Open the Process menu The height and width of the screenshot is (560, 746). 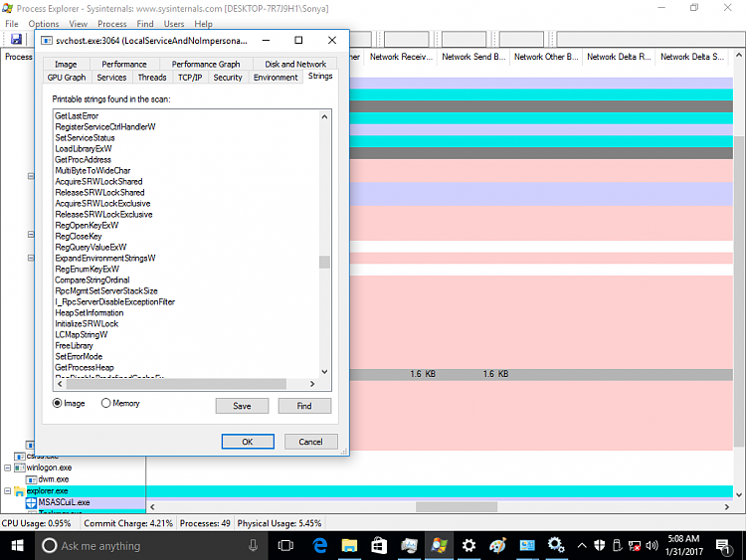[112, 24]
